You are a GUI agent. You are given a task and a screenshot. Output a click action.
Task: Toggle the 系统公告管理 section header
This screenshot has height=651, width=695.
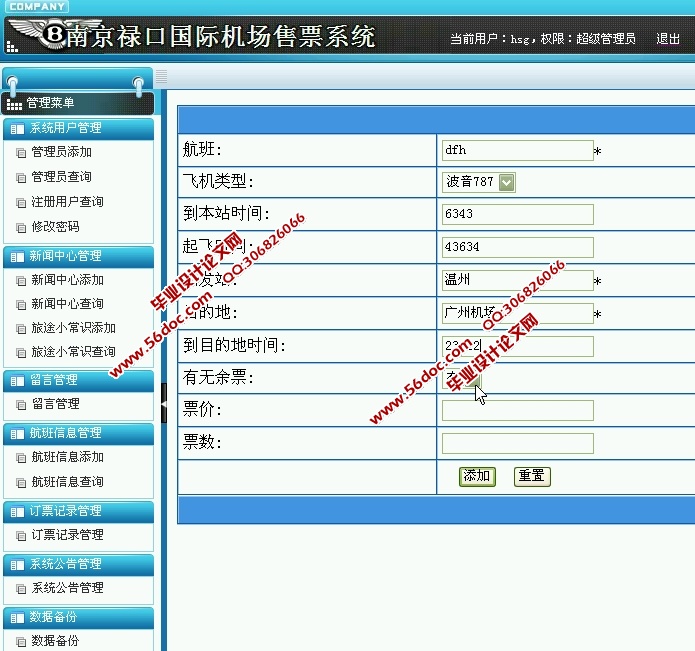[x=78, y=565]
